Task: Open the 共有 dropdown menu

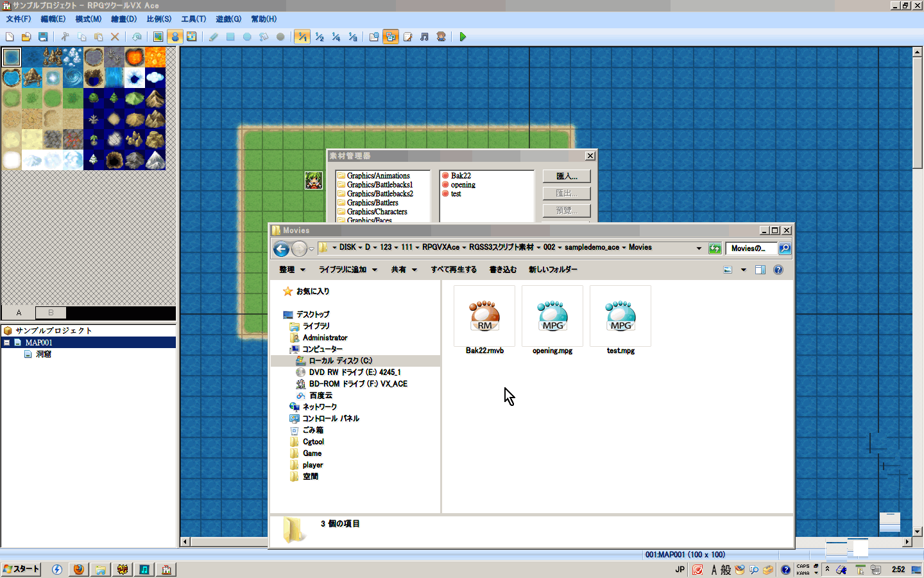Action: pos(404,270)
